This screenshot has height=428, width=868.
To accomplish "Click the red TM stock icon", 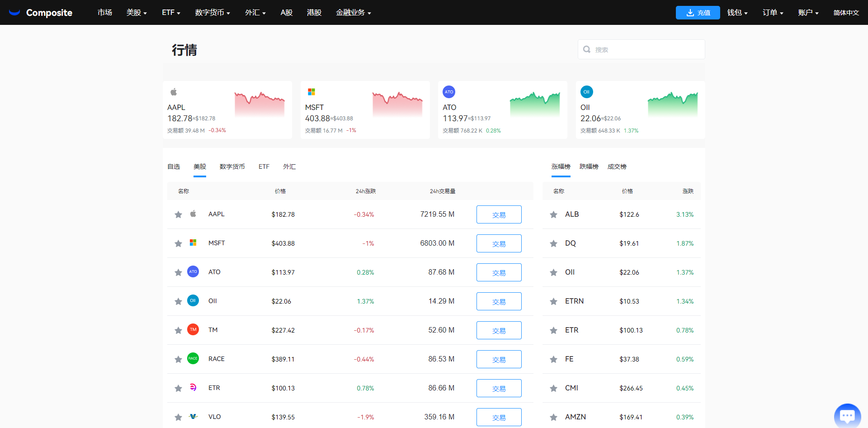I will coord(193,330).
